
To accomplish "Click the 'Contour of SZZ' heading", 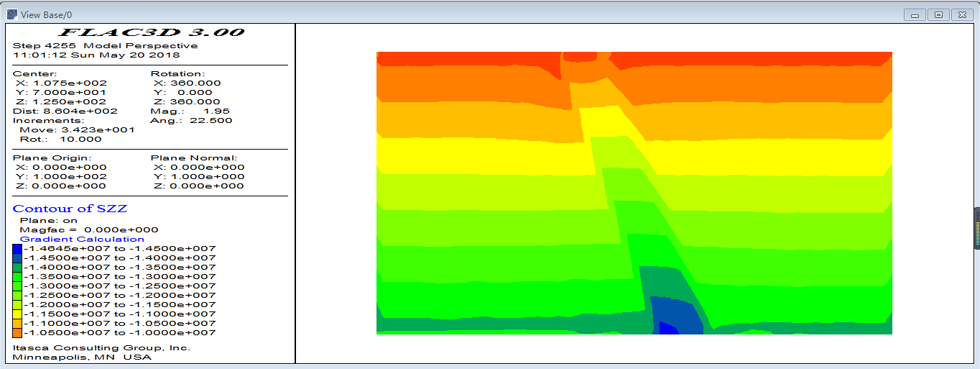I will [70, 209].
